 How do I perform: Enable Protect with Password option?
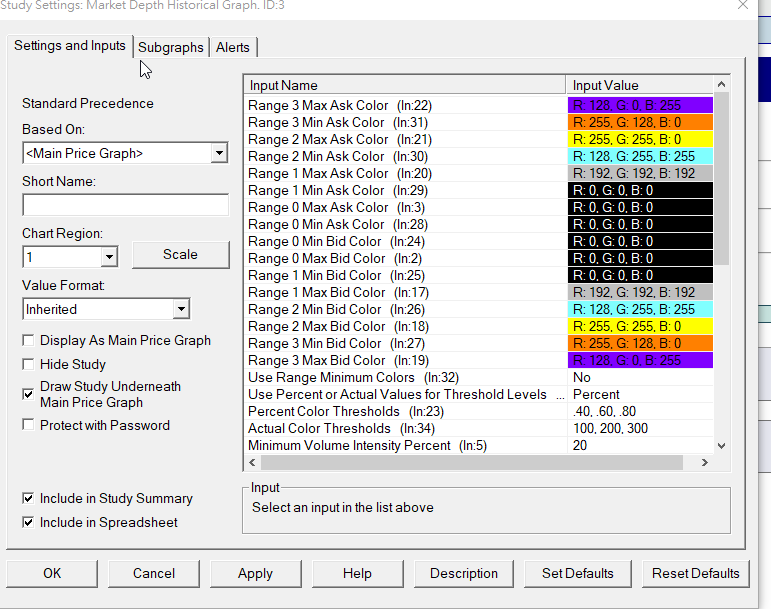click(28, 426)
